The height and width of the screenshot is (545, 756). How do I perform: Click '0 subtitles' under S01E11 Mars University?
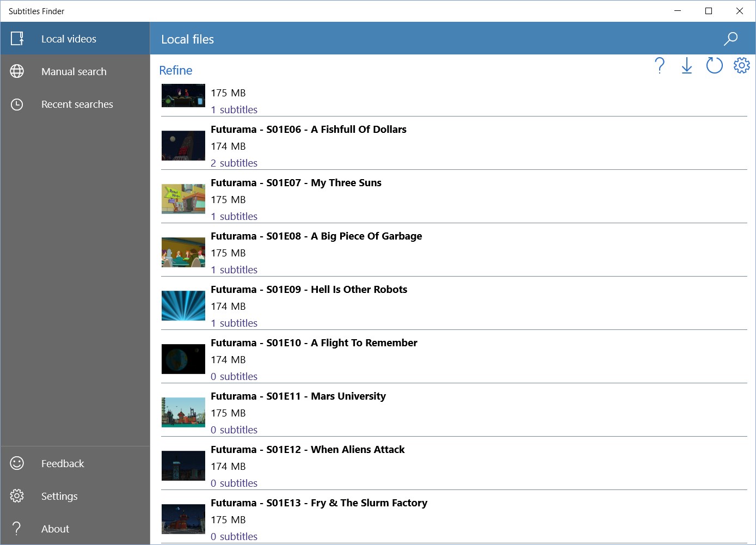pyautogui.click(x=234, y=430)
